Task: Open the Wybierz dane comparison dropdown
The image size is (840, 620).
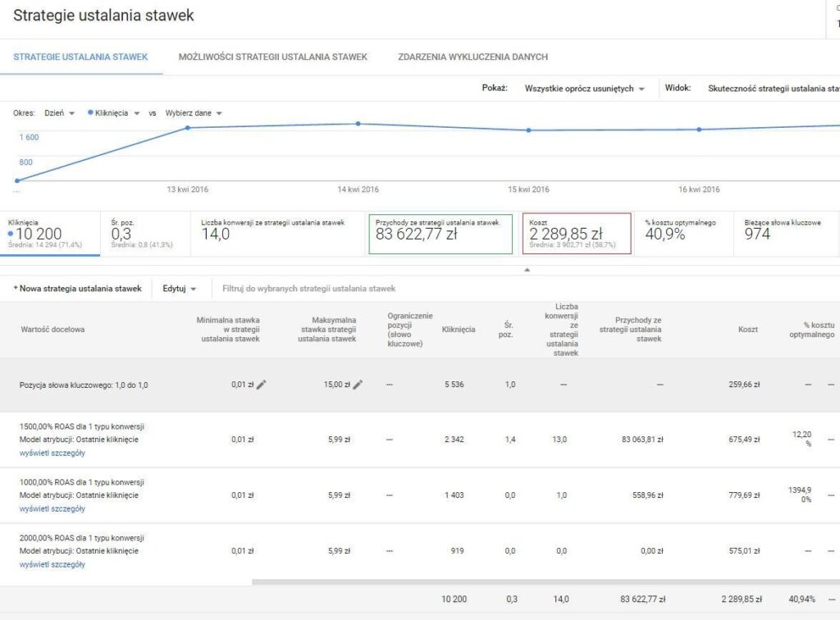Action: [x=194, y=113]
